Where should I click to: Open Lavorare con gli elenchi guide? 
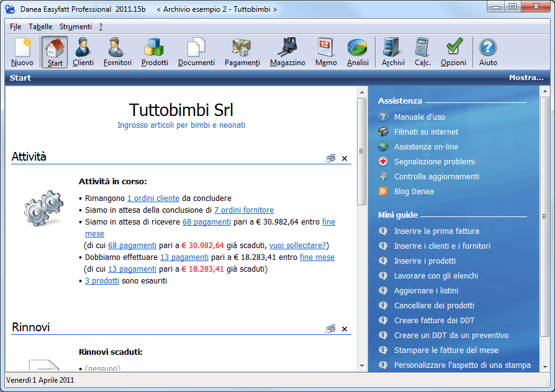click(436, 275)
